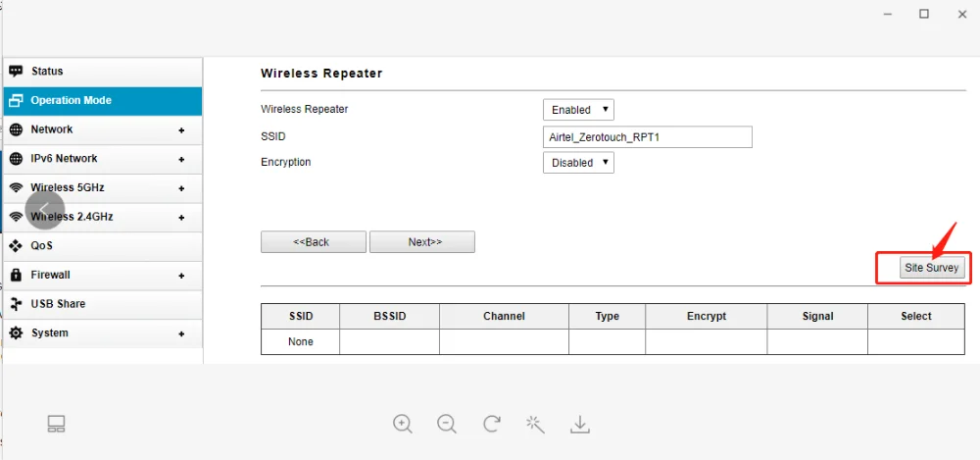The image size is (980, 460).
Task: Rotate the image with the rotate icon
Action: (x=492, y=424)
